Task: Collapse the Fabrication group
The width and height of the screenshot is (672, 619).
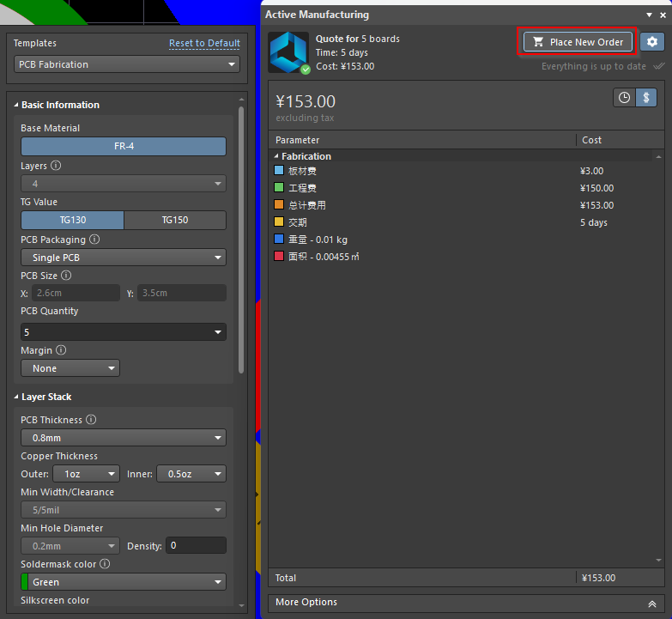Action: (x=276, y=156)
